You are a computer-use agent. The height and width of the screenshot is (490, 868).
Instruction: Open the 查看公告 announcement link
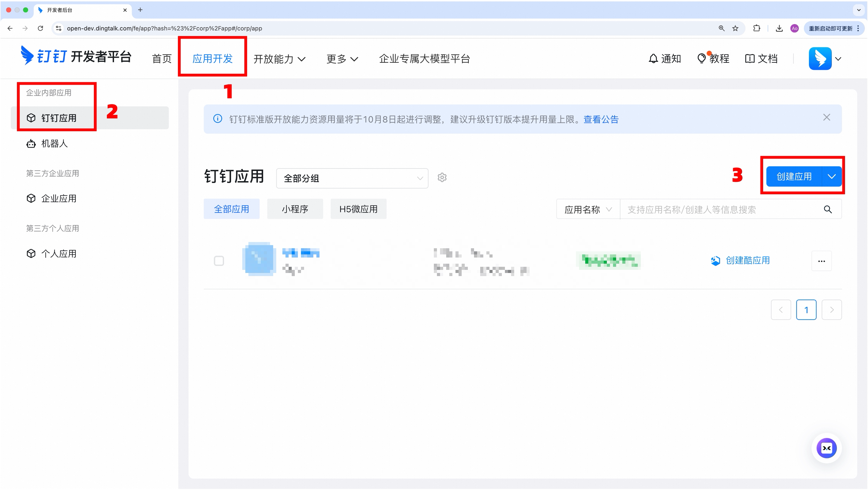(x=601, y=119)
